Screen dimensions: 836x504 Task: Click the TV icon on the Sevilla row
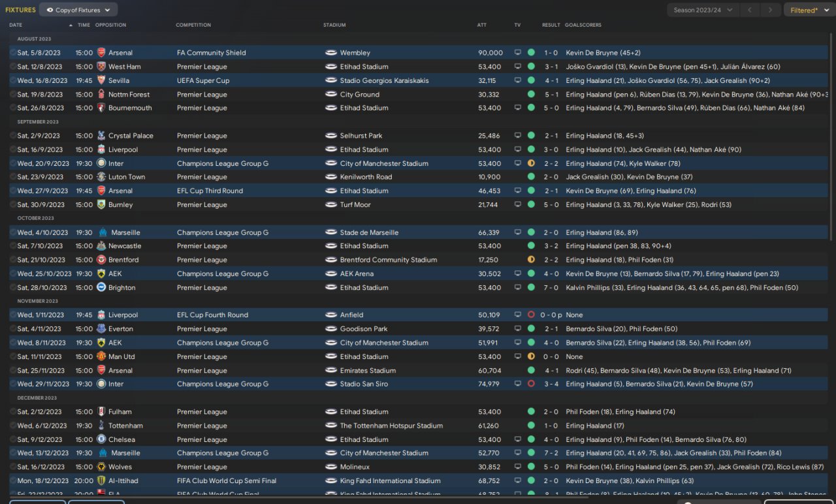coord(518,80)
